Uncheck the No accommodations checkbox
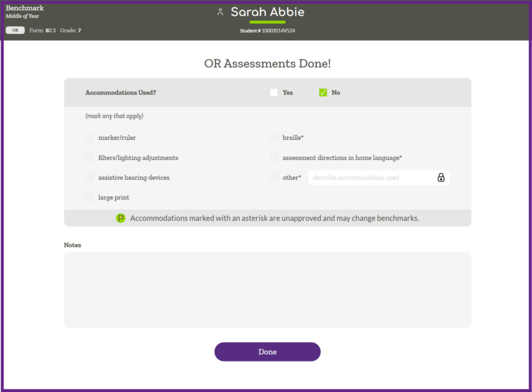The height and width of the screenshot is (392, 532). (x=323, y=93)
